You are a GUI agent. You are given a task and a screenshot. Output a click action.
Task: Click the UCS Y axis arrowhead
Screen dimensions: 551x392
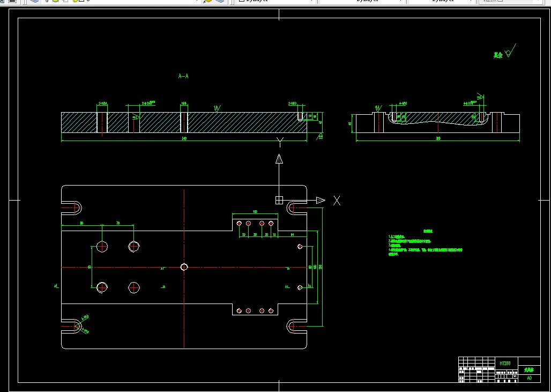click(279, 159)
